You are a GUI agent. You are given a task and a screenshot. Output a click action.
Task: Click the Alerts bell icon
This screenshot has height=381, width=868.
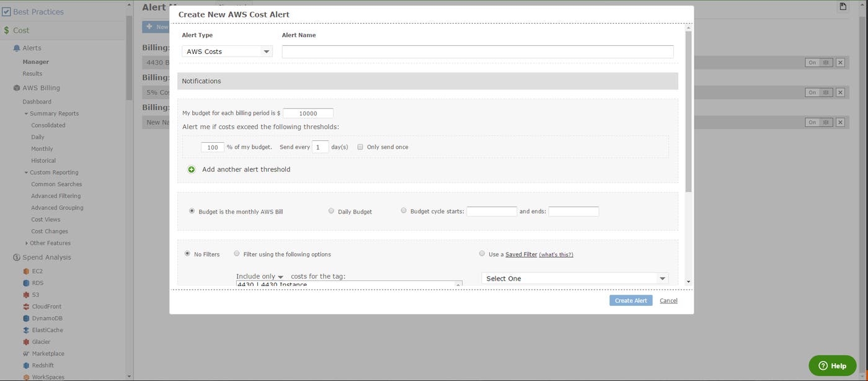tap(17, 48)
